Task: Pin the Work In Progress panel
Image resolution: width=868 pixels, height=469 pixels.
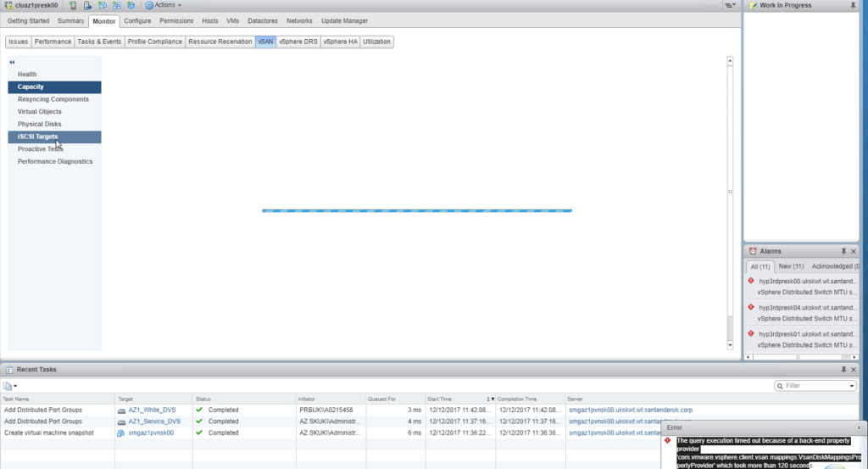Action: (x=853, y=5)
